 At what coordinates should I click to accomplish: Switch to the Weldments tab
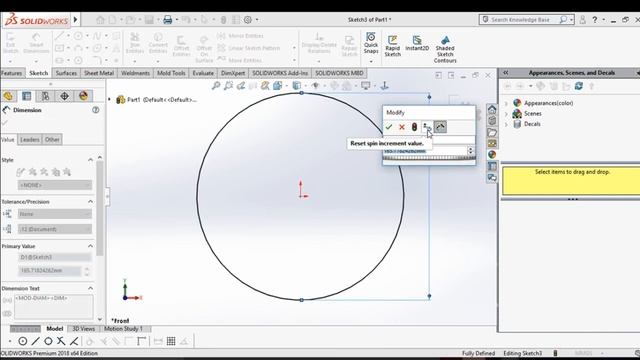pyautogui.click(x=135, y=73)
